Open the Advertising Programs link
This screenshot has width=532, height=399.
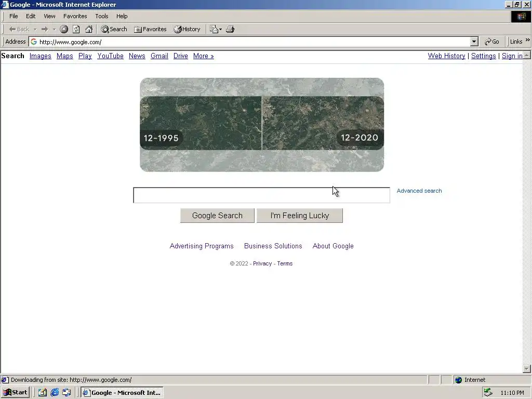tap(202, 246)
